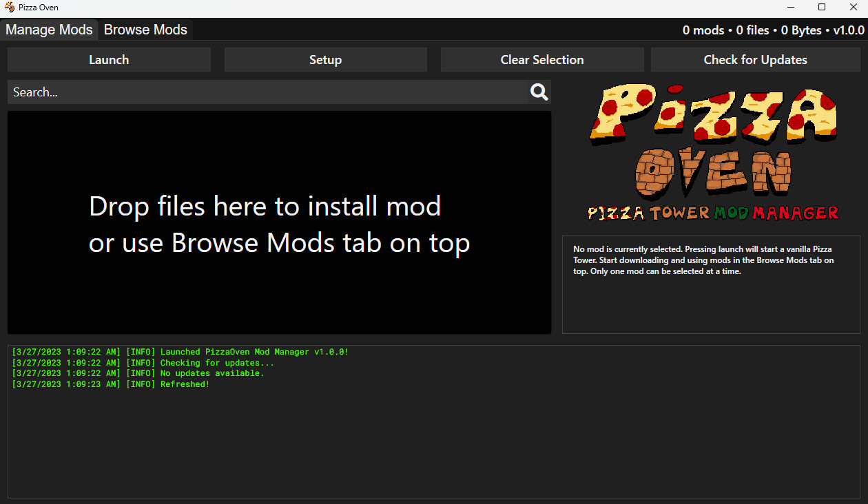Click the "Refreshed!" log entry

click(111, 384)
